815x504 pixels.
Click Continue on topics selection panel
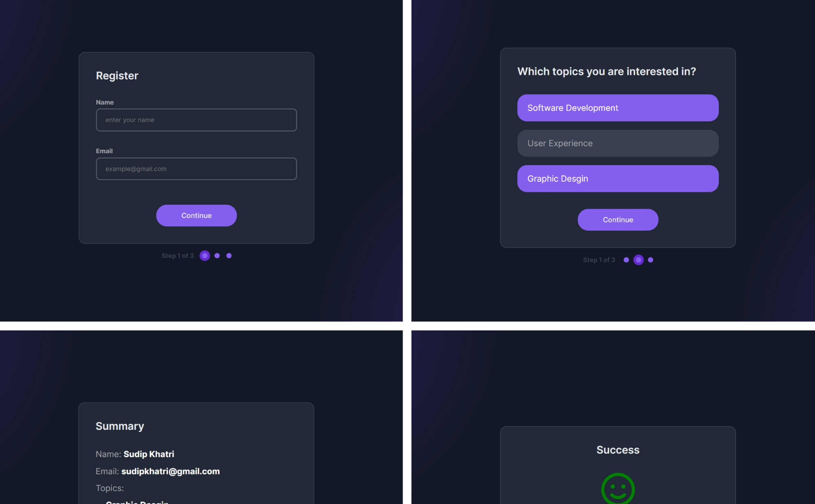coord(618,220)
